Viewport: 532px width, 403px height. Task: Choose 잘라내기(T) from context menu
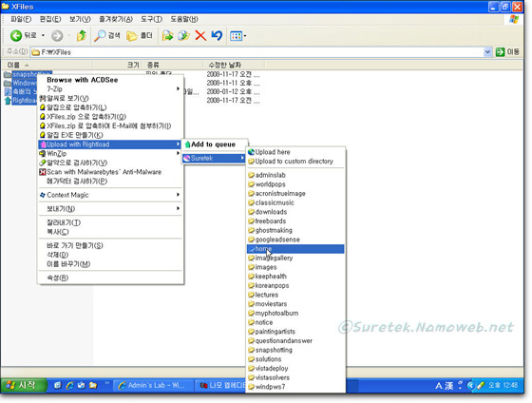(x=110, y=222)
